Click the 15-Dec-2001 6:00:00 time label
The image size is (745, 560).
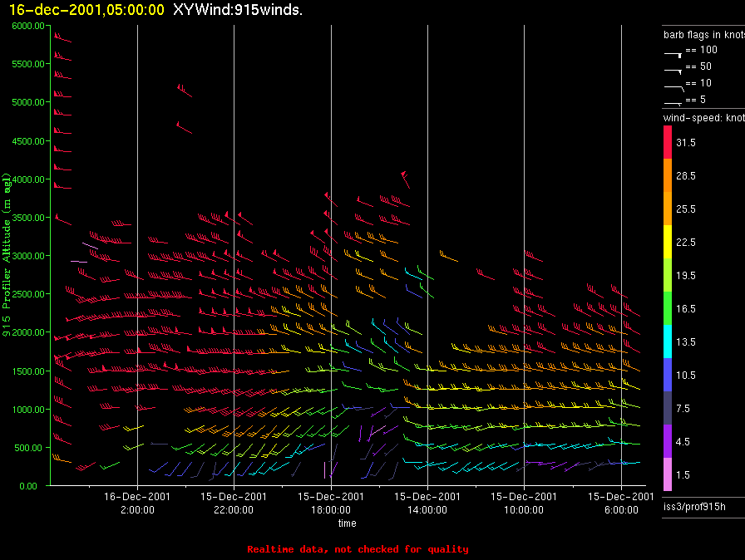621,503
